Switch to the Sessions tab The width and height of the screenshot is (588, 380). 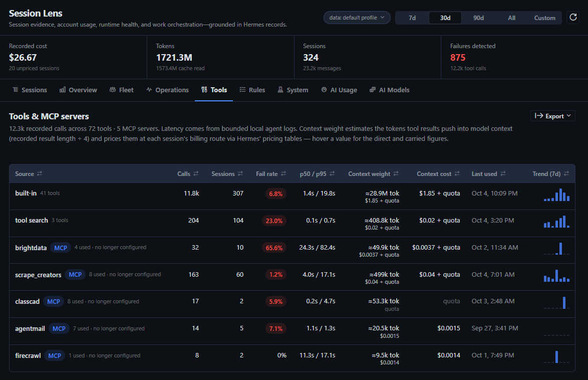click(x=30, y=90)
